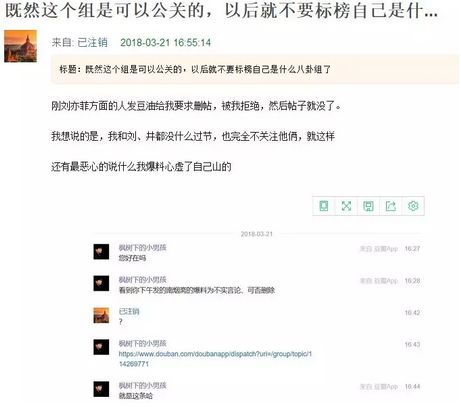Click the mobile view icon in toolbar

click(324, 206)
